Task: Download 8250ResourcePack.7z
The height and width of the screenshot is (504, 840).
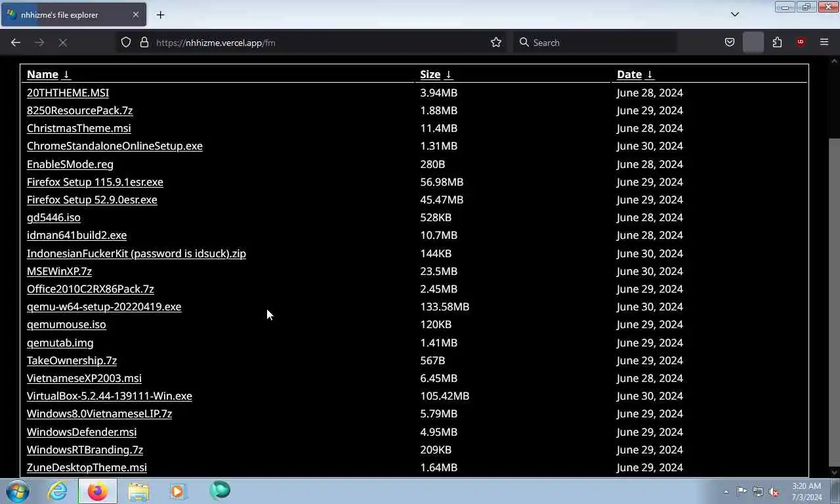Action: tap(79, 110)
